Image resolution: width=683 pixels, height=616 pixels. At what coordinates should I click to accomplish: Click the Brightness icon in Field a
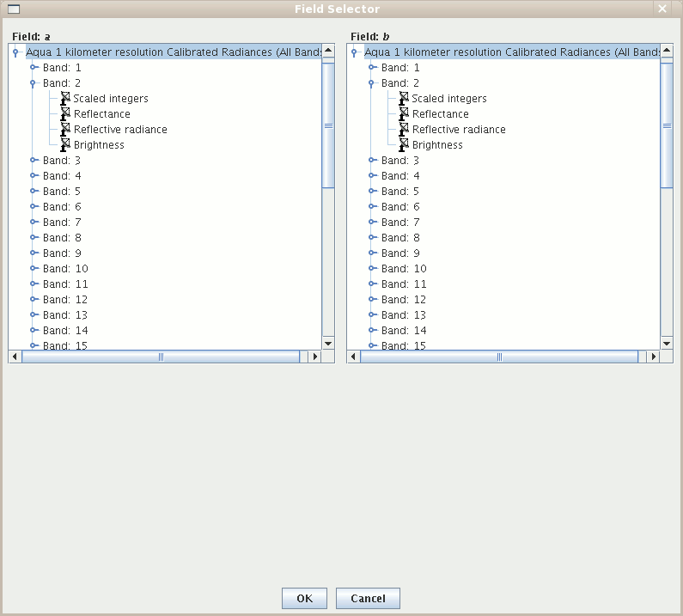pos(65,145)
